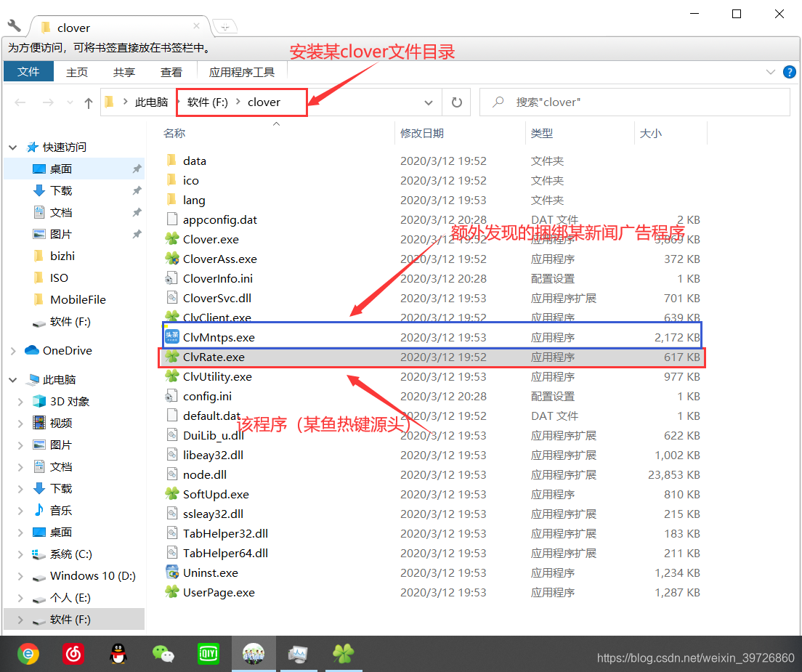Screen dimensions: 802x672
Task: Expand the OneDrive tree node
Action: point(13,351)
